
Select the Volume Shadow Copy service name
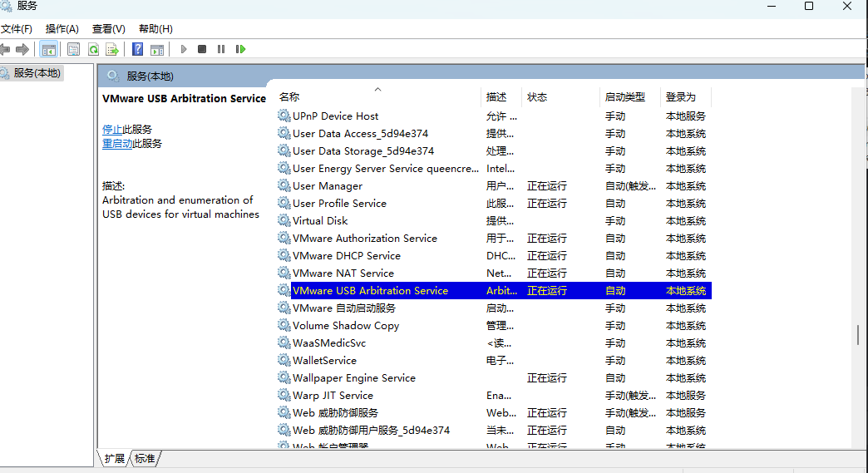pyautogui.click(x=346, y=326)
